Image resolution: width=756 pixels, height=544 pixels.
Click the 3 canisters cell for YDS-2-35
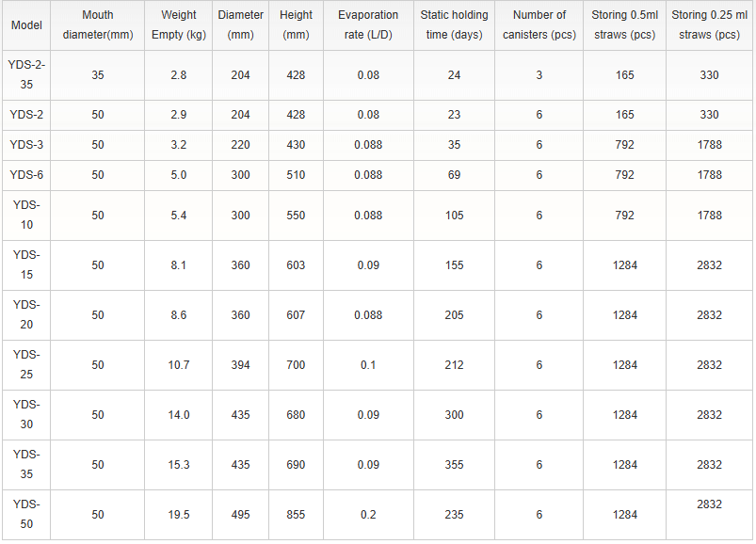(539, 75)
